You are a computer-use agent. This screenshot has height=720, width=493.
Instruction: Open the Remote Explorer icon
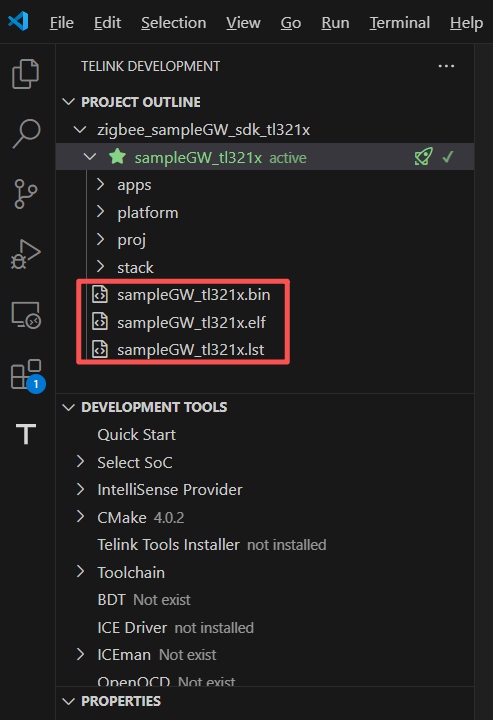(x=26, y=315)
